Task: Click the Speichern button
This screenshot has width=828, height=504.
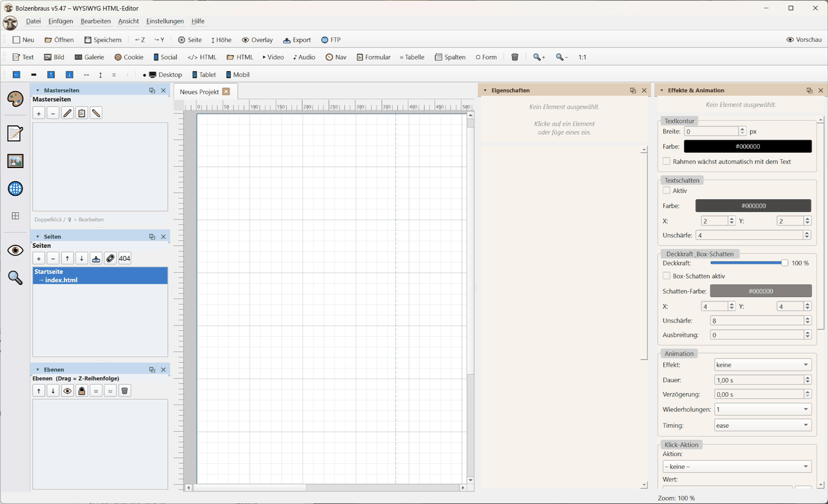Action: [x=103, y=40]
